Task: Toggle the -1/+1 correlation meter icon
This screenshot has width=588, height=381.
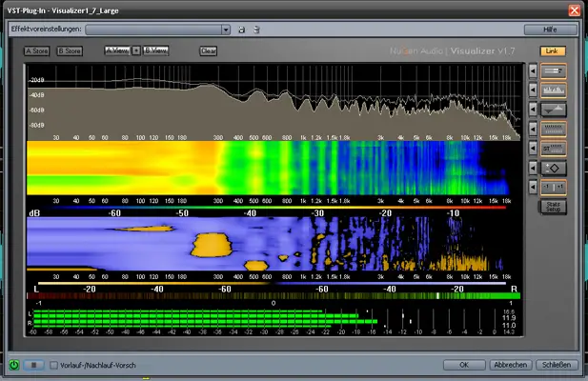Action: (x=553, y=188)
